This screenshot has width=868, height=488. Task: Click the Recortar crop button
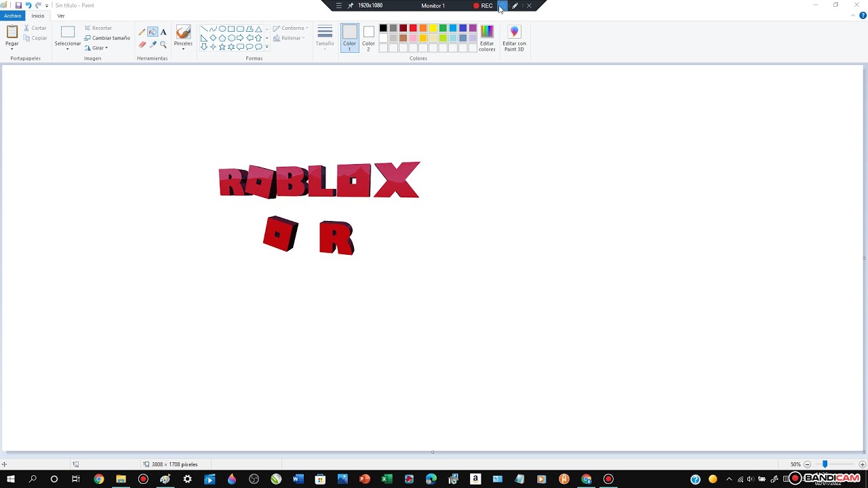(98, 28)
